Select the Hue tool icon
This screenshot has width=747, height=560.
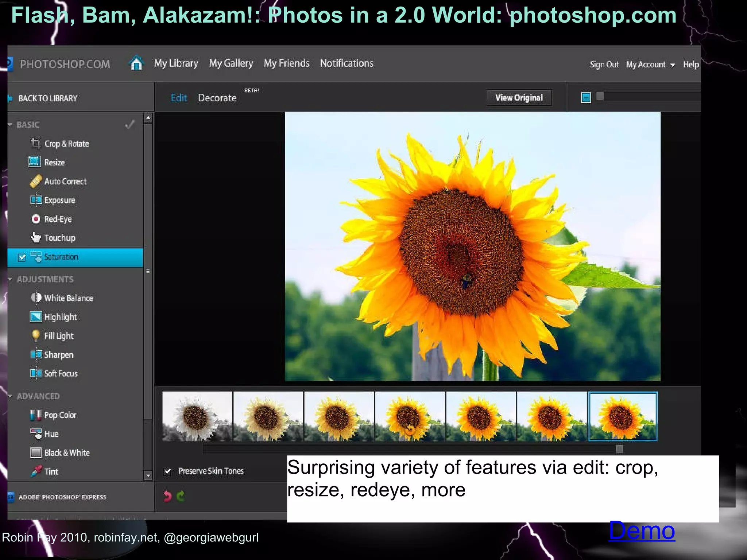pos(36,433)
